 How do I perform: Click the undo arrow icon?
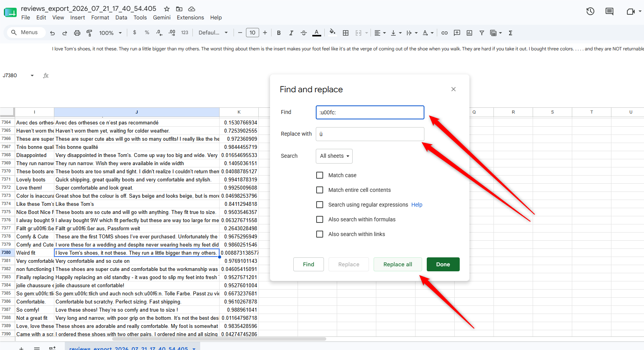pyautogui.click(x=52, y=33)
